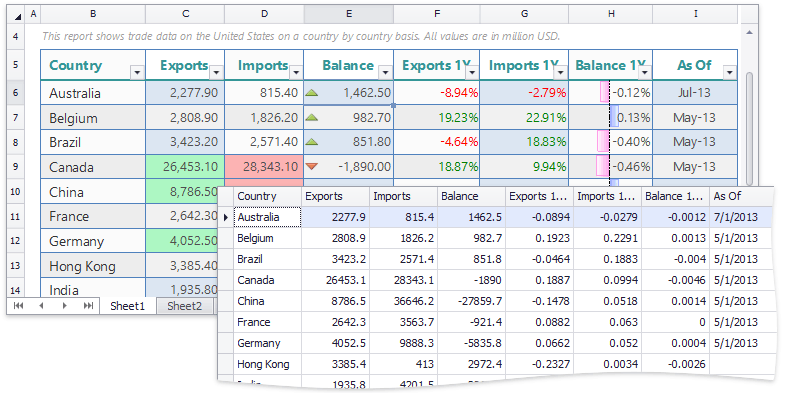This screenshot has height=393, width=790.
Task: Click the report description text in row 4
Action: click(x=301, y=36)
